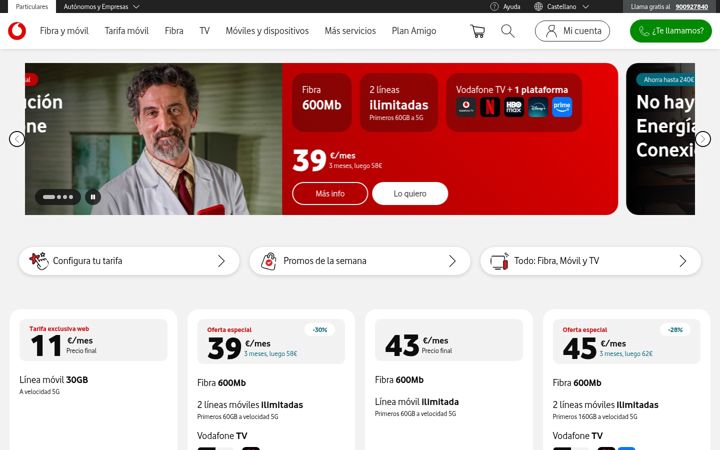
Task: Select the Particulares tab
Action: 32,6
